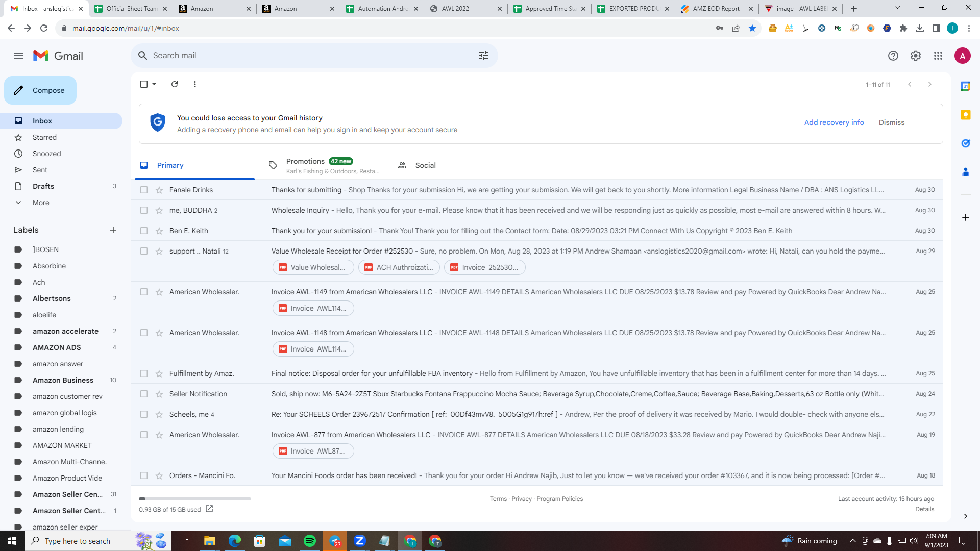Tick the AWL-1149 invoice email checkbox
980x551 pixels.
pos(144,292)
